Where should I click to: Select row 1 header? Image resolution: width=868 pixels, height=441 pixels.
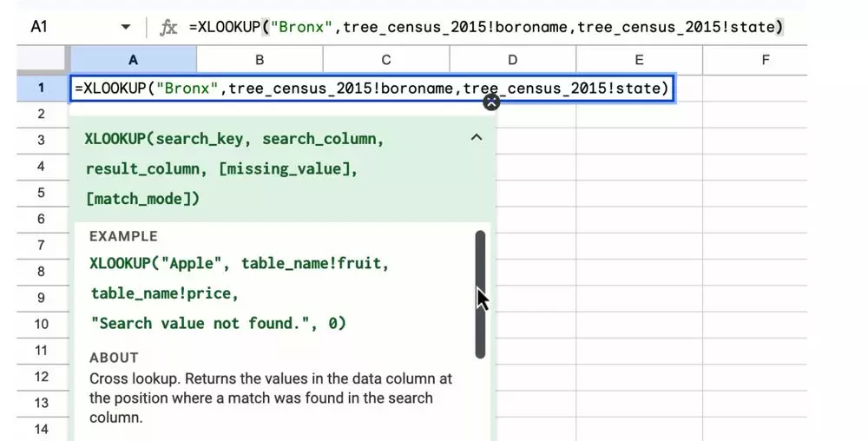[x=41, y=89]
